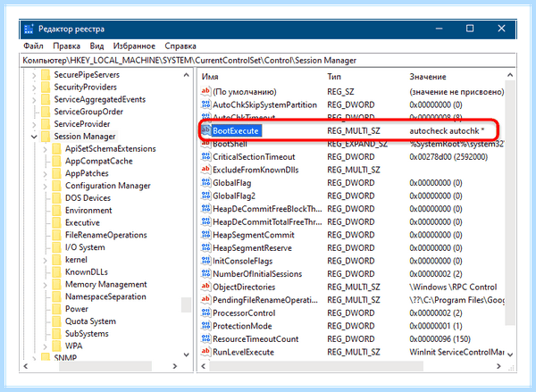
Task: Collapse the Session Manager key
Action: pos(34,137)
